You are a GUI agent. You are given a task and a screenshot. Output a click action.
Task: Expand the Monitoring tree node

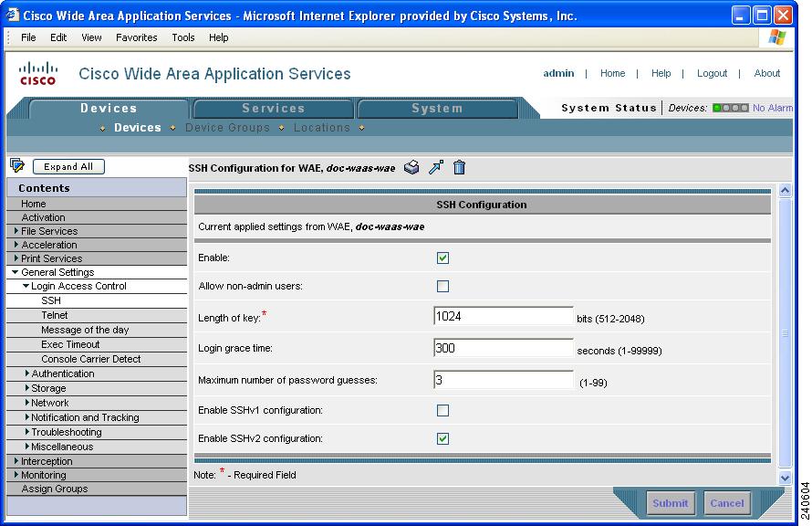tap(16, 474)
